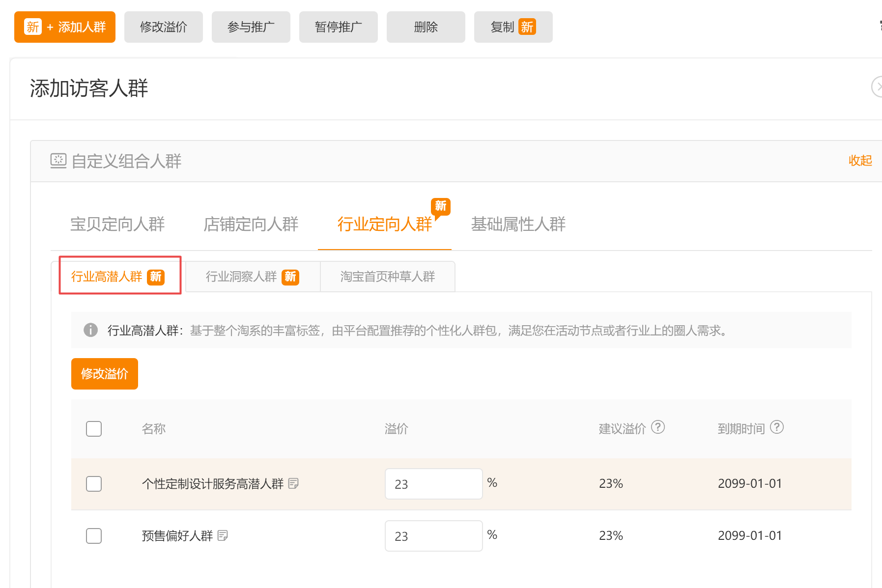Click 溢价 input for 预售偏好人群

[434, 536]
